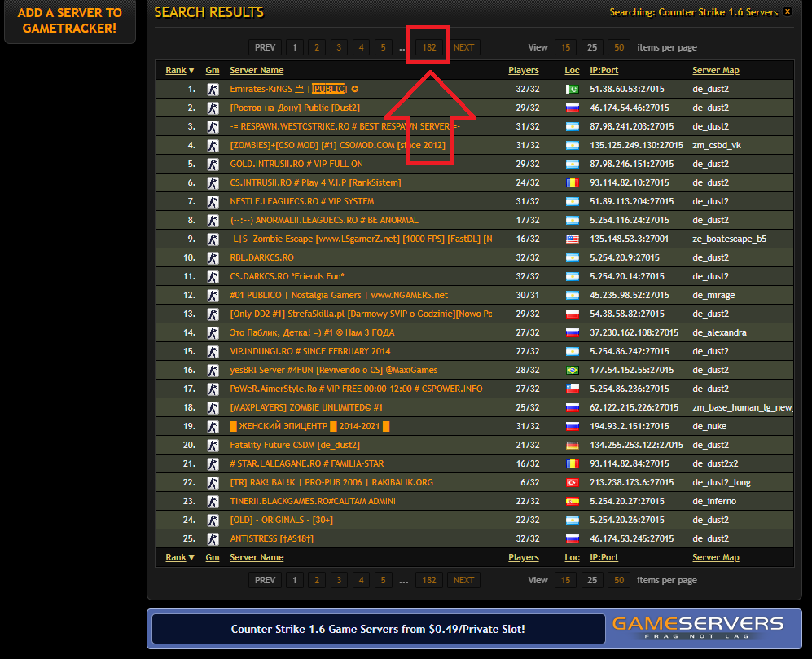Click game icon in NESTLE.LEAGUECS.RO row

213,201
